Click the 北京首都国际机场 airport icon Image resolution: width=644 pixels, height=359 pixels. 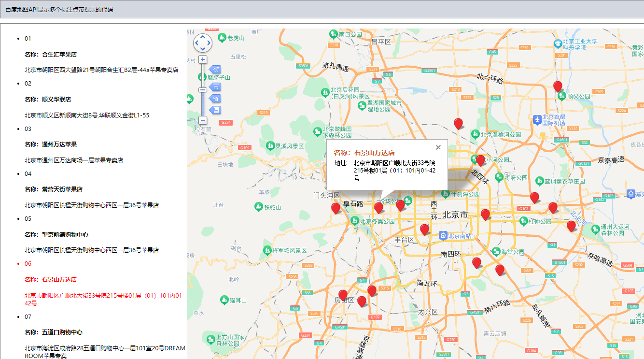pyautogui.click(x=537, y=119)
